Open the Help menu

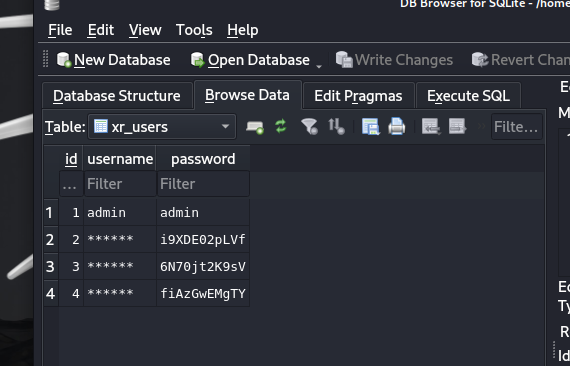click(x=243, y=30)
